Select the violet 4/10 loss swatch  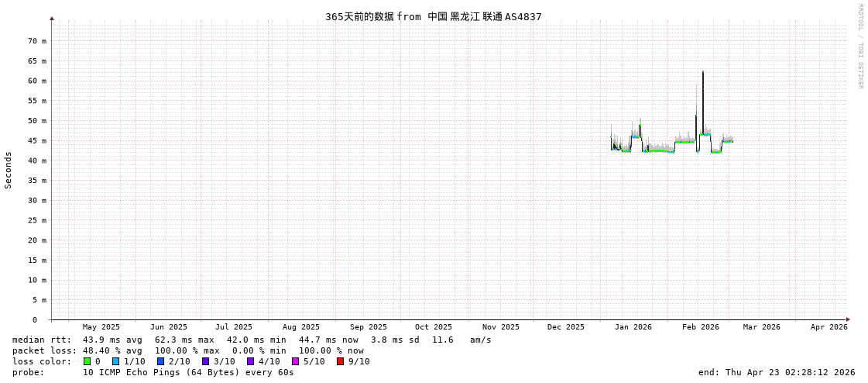251,361
